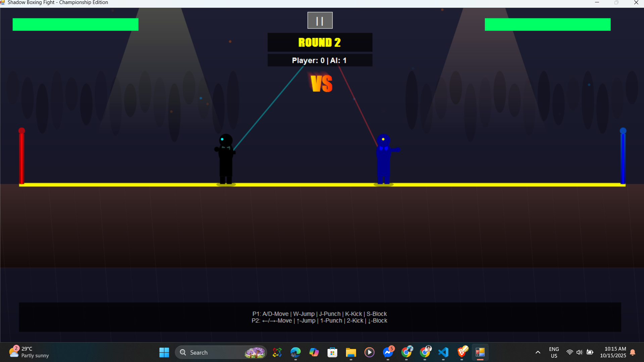Open Microsoft Edge from the taskbar
This screenshot has width=644, height=362.
[x=295, y=352]
